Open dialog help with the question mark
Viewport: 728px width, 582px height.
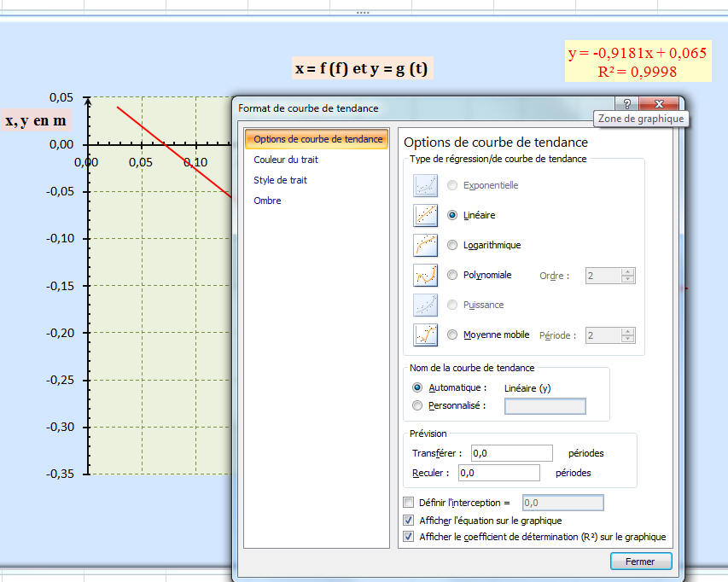click(626, 103)
